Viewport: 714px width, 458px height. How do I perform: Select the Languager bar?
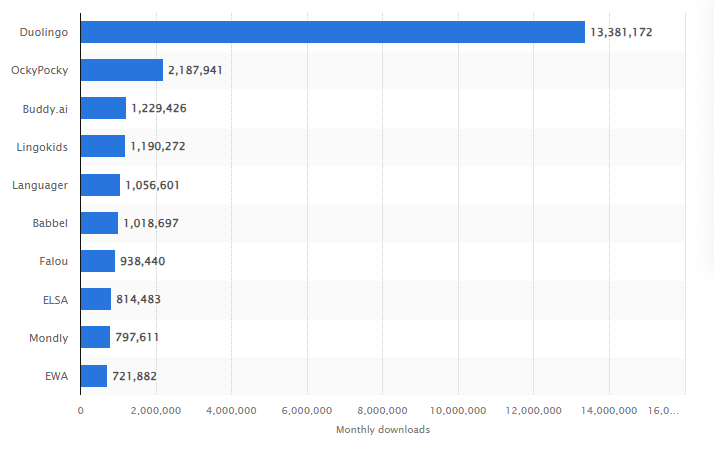[101, 185]
